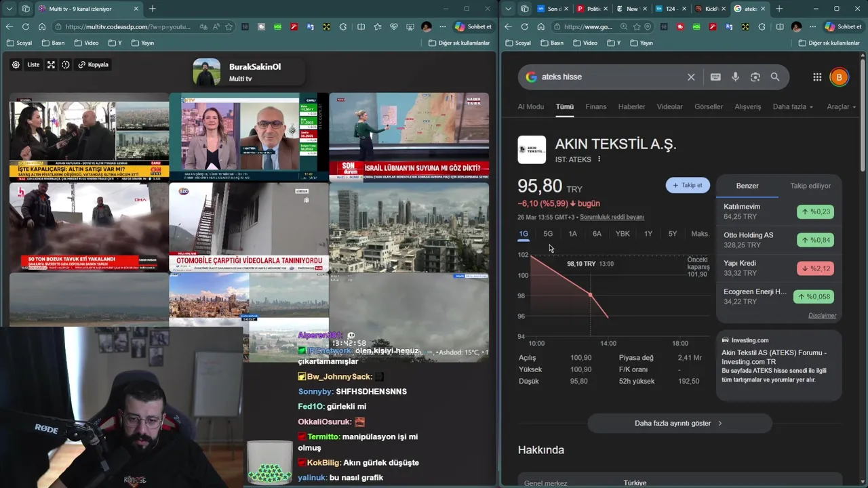The height and width of the screenshot is (488, 868).
Task: Open workspaces icon in Multi tv window
Action: (26, 9)
